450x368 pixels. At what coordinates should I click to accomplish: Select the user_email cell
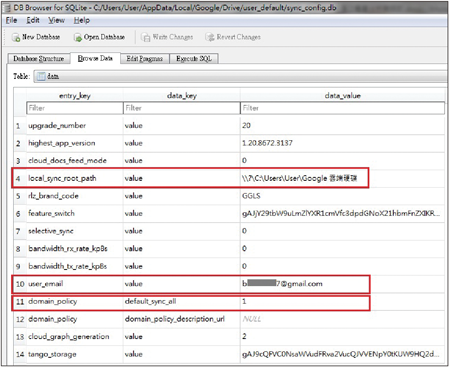coord(75,284)
